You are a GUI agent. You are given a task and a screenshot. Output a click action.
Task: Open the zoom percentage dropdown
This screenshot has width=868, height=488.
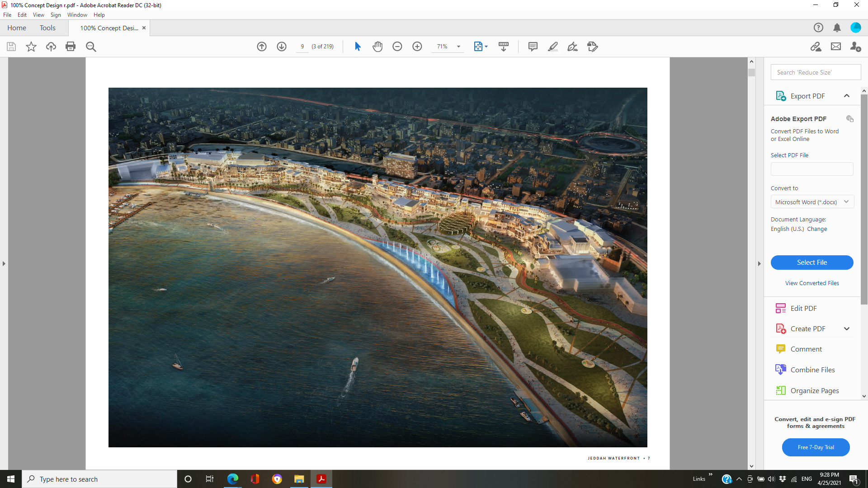(x=458, y=47)
